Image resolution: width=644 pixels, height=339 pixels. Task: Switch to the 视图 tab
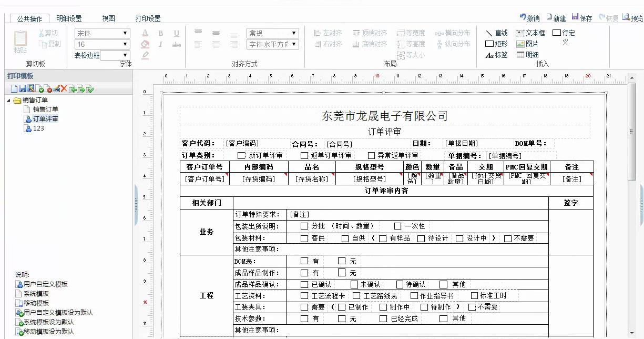tap(108, 18)
